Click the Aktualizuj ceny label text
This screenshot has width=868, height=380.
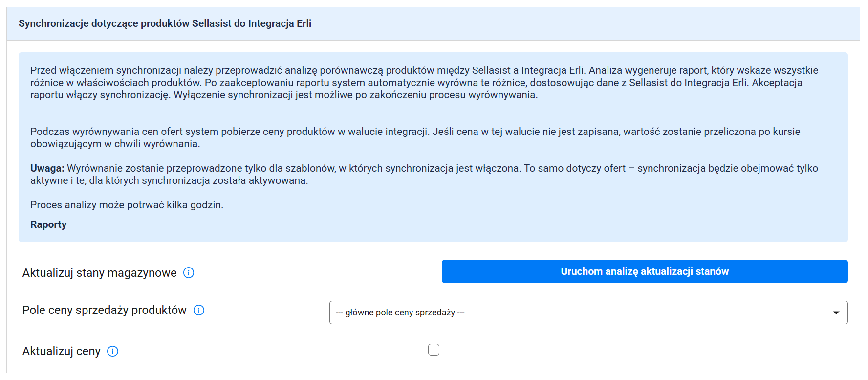point(62,351)
